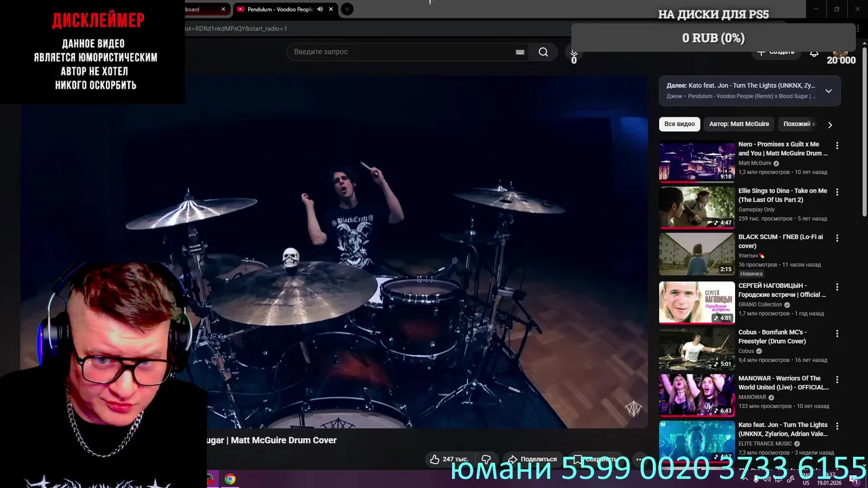Screen dimensions: 868x488
Task: Open MANOWAR Warriors Of The World thumbnail
Action: pos(697,395)
